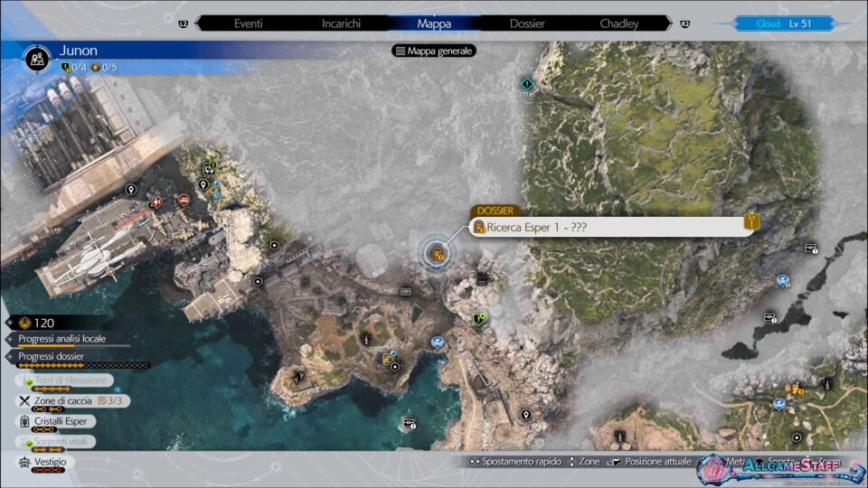Click the Progressi dossier dotted progress bar
The height and width of the screenshot is (488, 868).
coord(83,366)
